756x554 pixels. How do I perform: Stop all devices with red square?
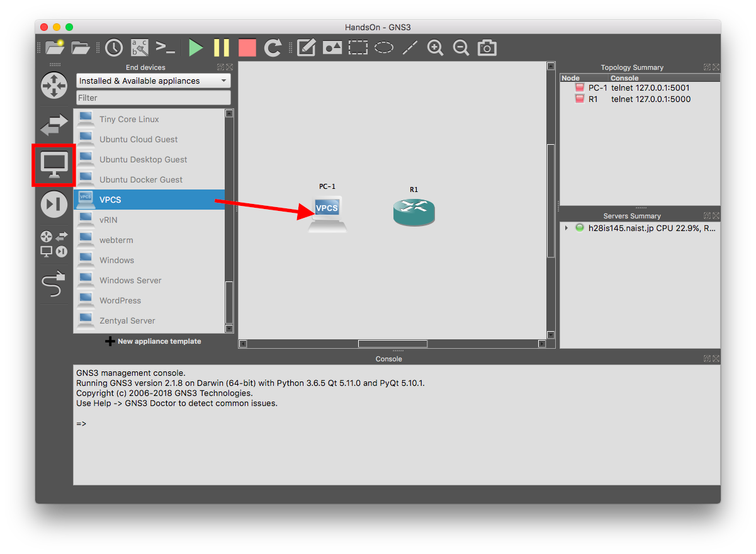[247, 48]
